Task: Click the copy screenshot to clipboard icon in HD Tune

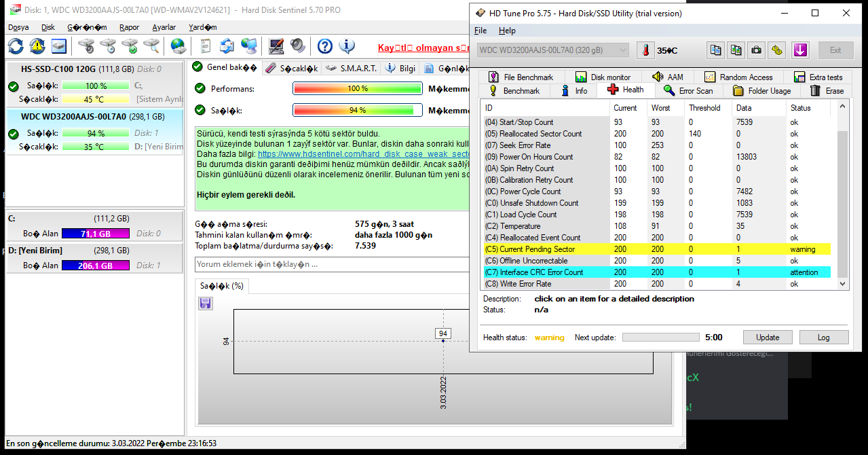Action: [736, 50]
